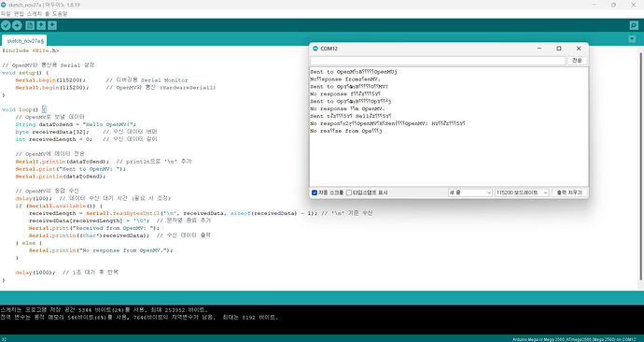
Task: Click the 'delay(1000);' code line
Action: point(35,272)
